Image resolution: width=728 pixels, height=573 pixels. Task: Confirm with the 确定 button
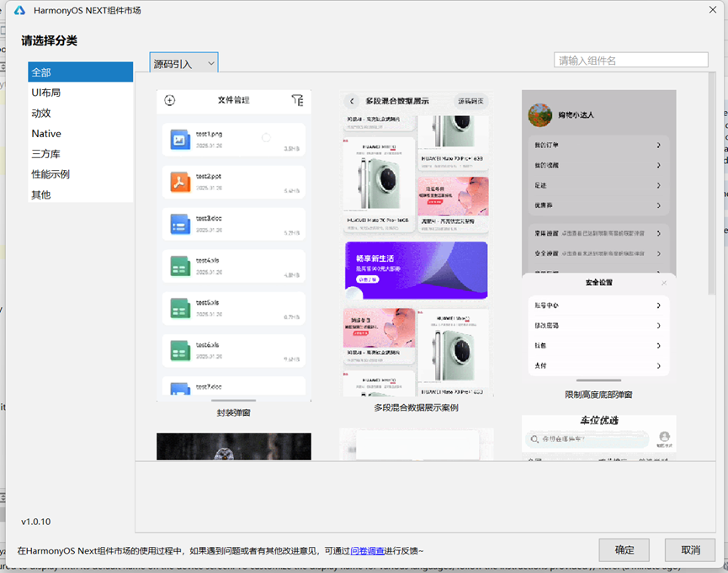tap(624, 549)
